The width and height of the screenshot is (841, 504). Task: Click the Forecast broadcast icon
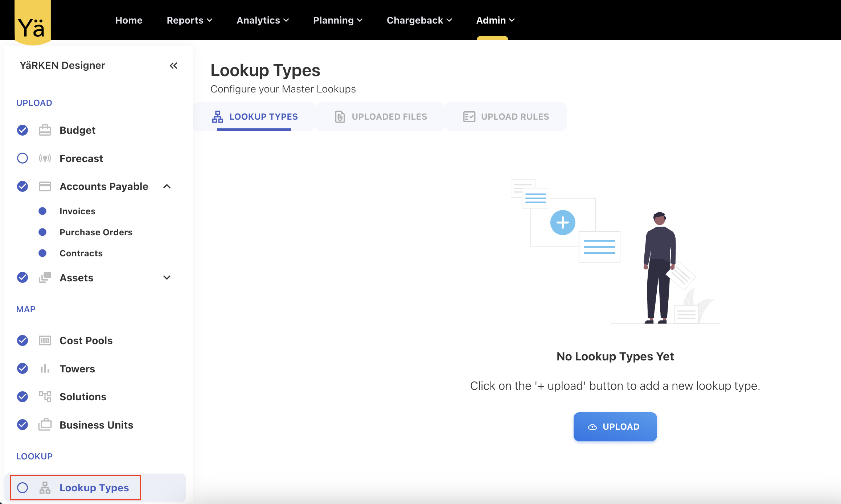tap(45, 158)
